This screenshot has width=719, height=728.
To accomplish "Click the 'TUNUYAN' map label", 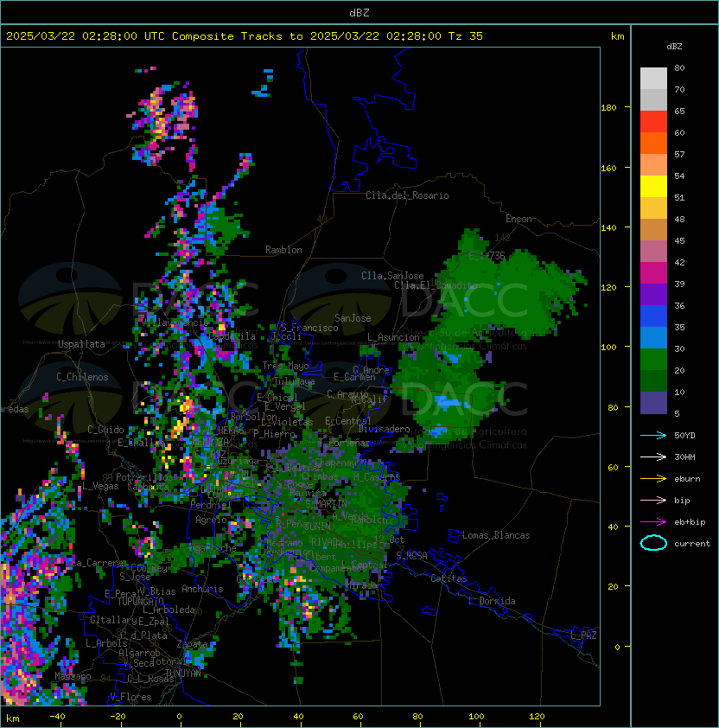I will coord(183,674).
